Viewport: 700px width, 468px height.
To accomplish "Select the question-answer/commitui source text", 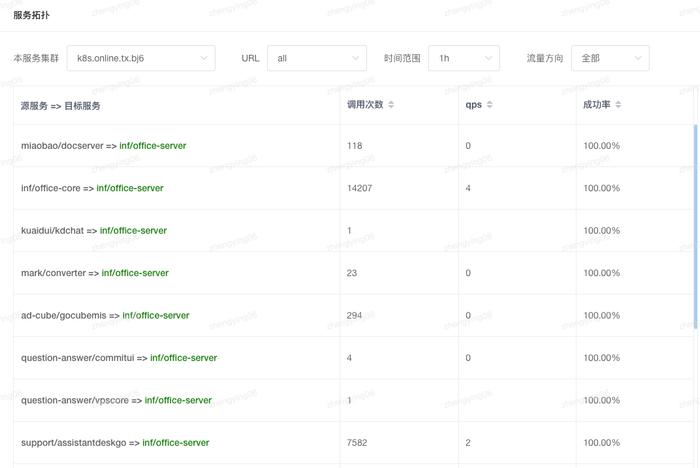I will click(78, 358).
